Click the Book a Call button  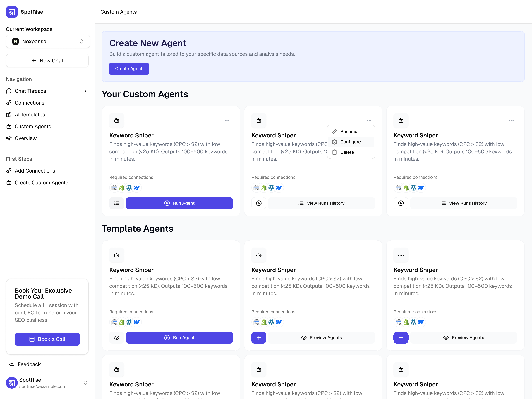click(47, 339)
